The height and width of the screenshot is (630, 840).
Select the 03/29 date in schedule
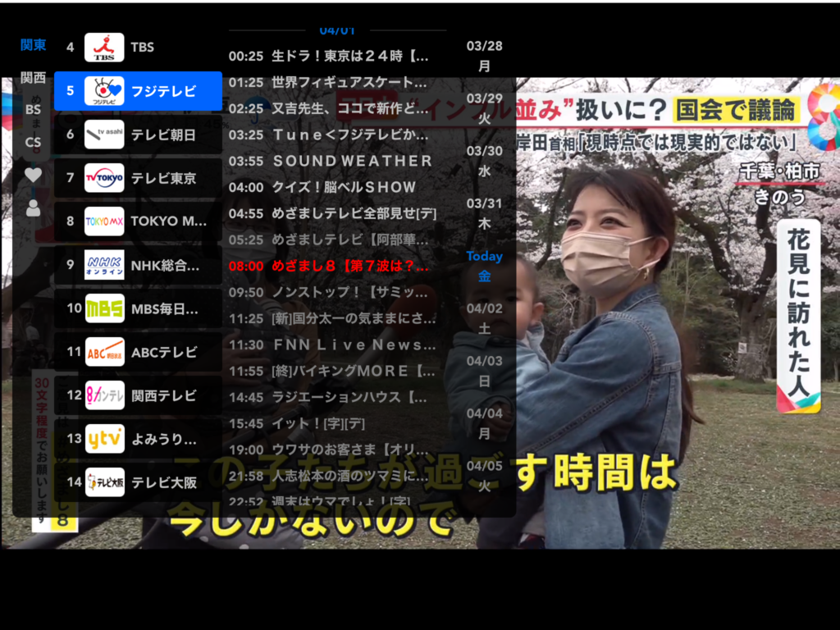(484, 107)
